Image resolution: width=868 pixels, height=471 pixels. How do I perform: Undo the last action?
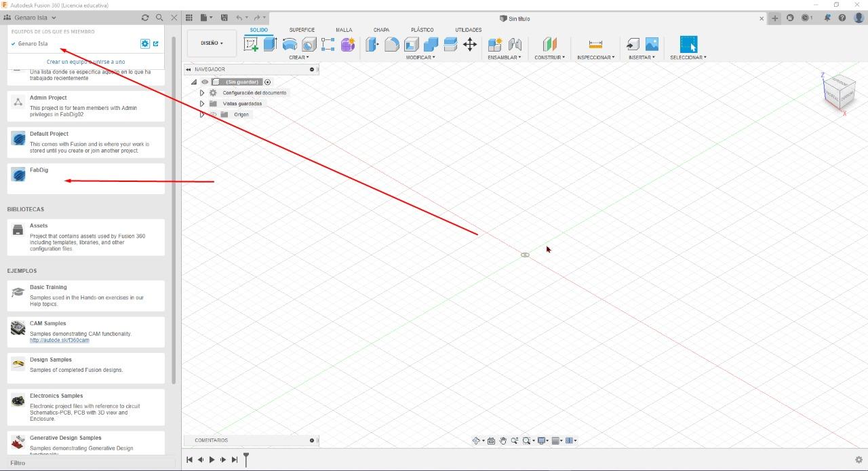239,18
